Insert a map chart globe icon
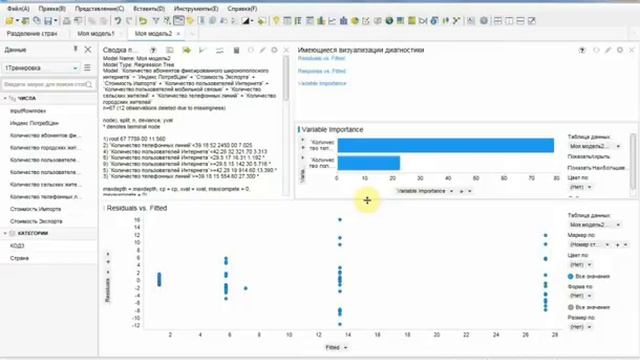The height and width of the screenshot is (360, 640). (x=389, y=20)
